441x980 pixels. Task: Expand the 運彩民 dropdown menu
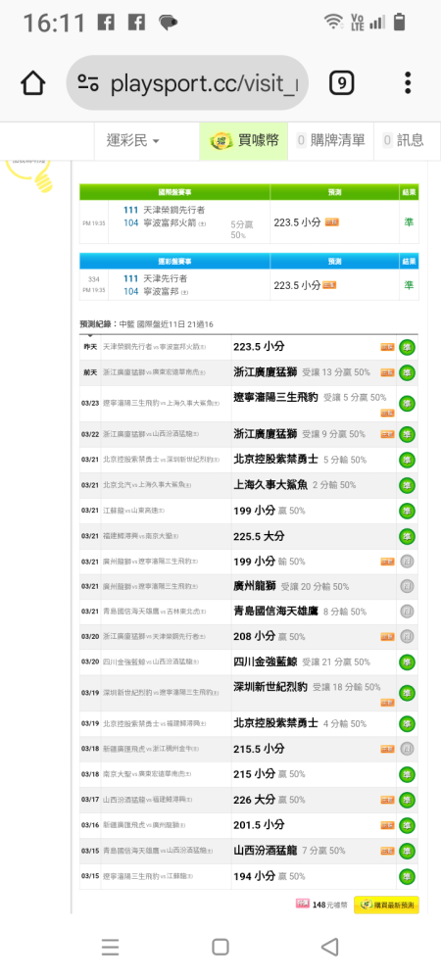132,140
